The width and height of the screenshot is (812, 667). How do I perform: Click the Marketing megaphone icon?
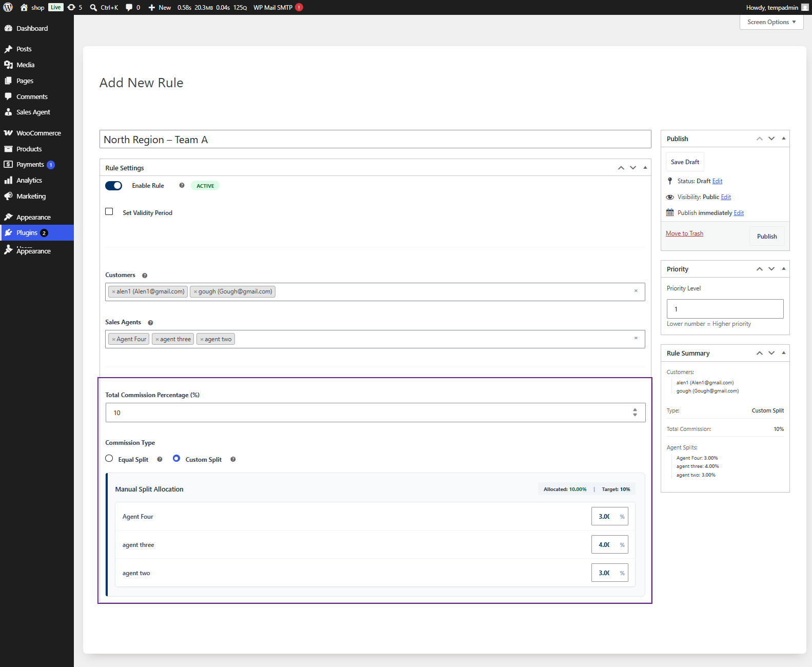pyautogui.click(x=8, y=196)
